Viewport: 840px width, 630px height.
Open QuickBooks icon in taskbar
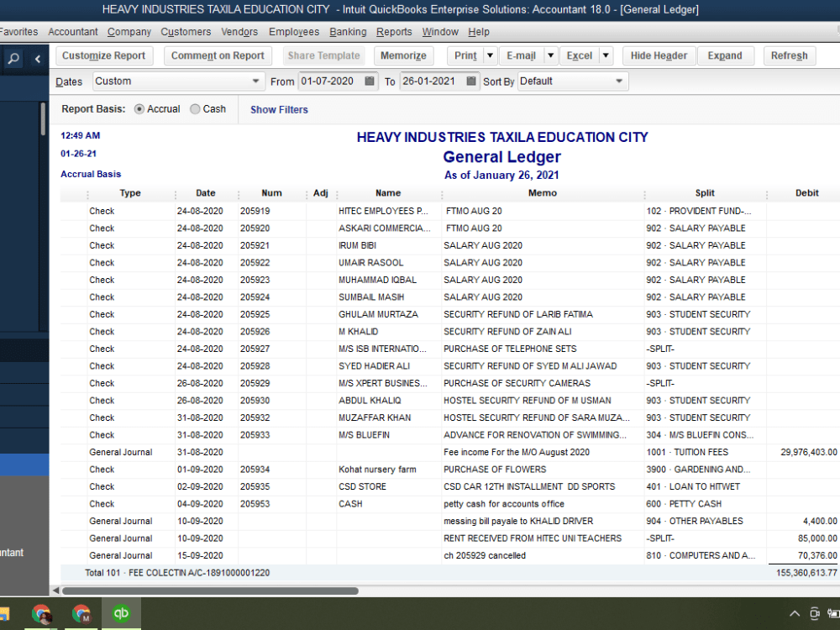click(x=121, y=613)
